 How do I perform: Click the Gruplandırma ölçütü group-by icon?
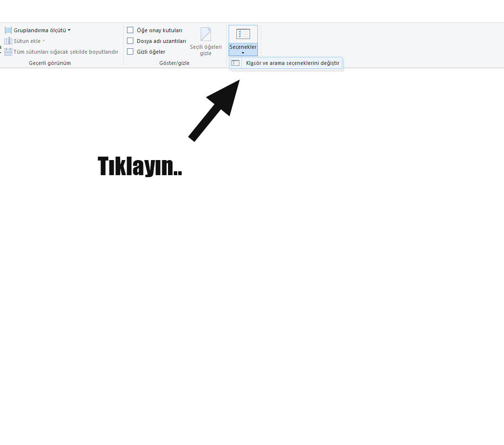[x=8, y=30]
